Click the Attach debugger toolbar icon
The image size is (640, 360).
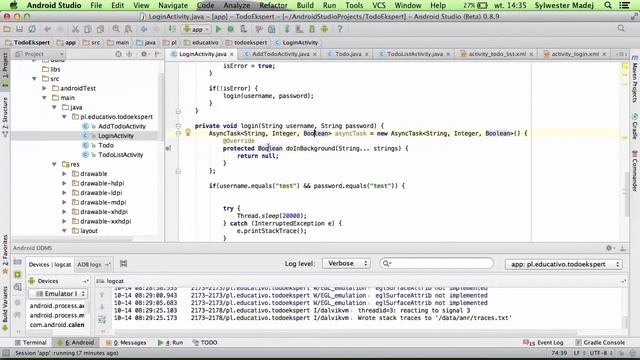click(x=243, y=29)
